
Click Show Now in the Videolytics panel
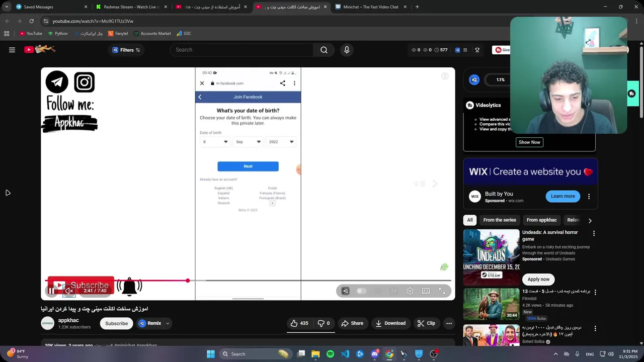[529, 142]
